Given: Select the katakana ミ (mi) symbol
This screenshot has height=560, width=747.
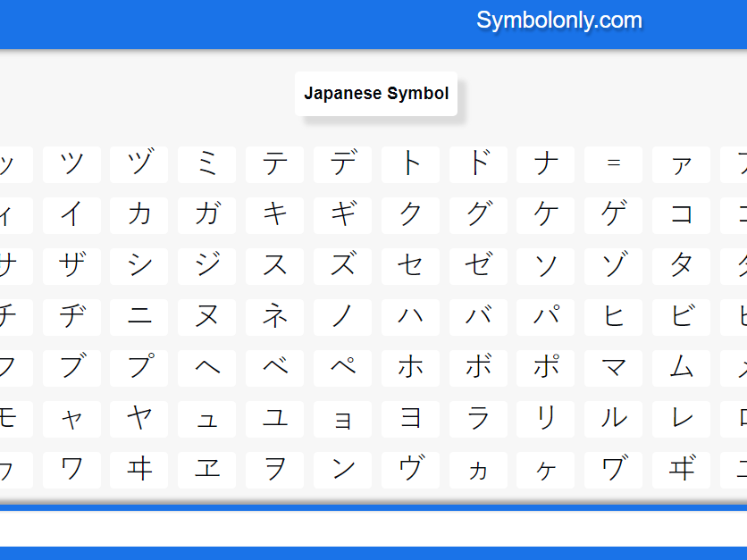Looking at the screenshot, I should pyautogui.click(x=206, y=164).
